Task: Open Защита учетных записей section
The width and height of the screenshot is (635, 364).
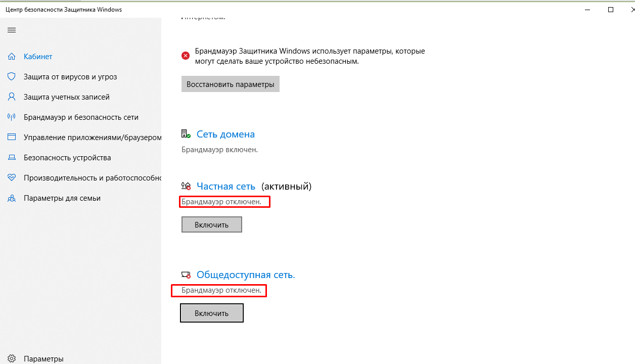Action: (67, 97)
